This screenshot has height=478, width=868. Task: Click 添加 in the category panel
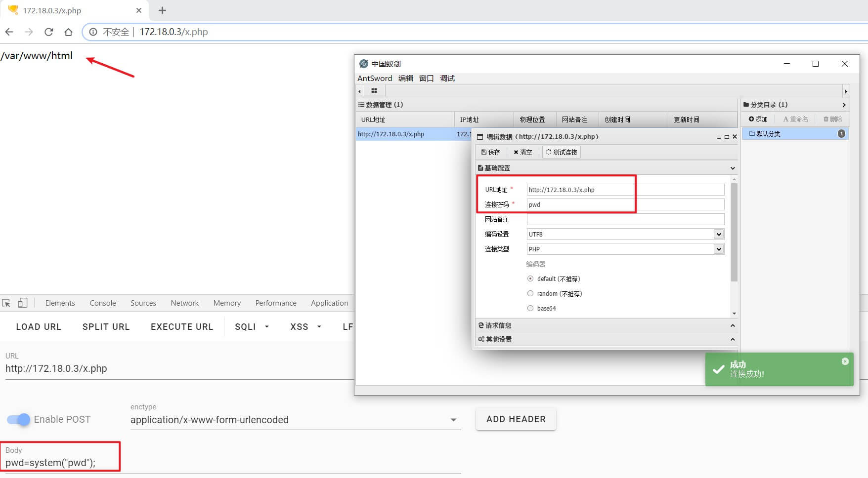[758, 119]
